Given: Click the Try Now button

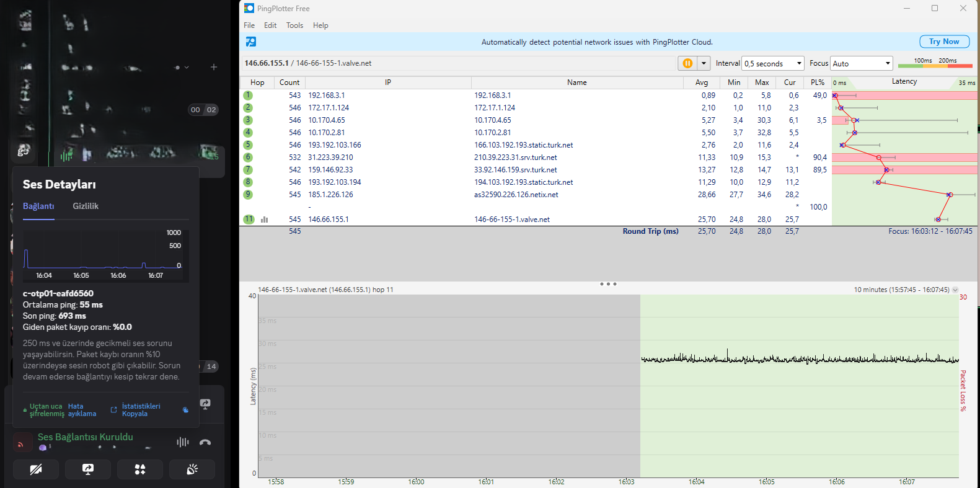Looking at the screenshot, I should (x=944, y=42).
